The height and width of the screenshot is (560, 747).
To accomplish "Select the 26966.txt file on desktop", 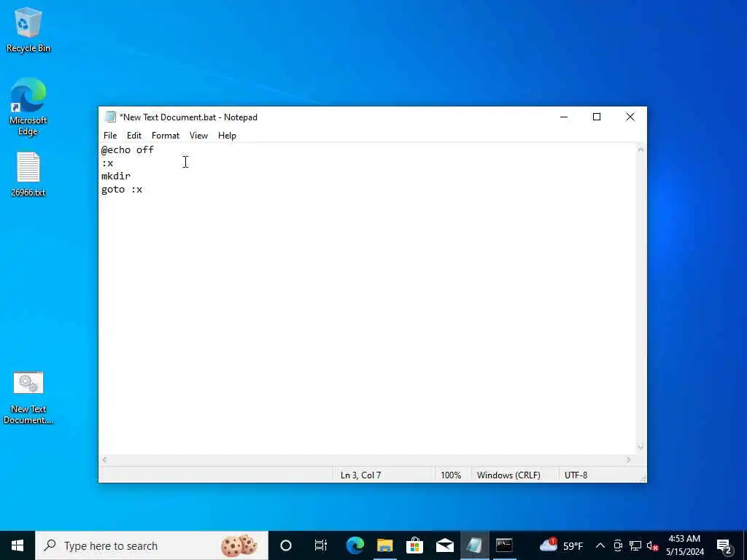I will [28, 174].
